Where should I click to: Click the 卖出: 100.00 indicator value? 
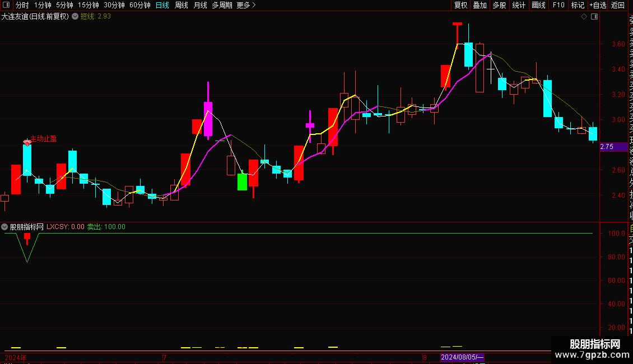pyautogui.click(x=106, y=227)
